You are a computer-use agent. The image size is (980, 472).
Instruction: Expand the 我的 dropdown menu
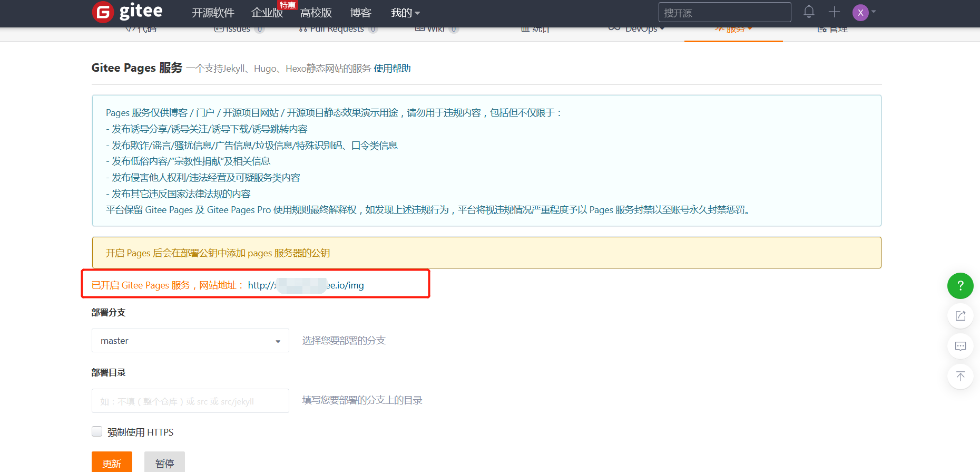click(405, 13)
